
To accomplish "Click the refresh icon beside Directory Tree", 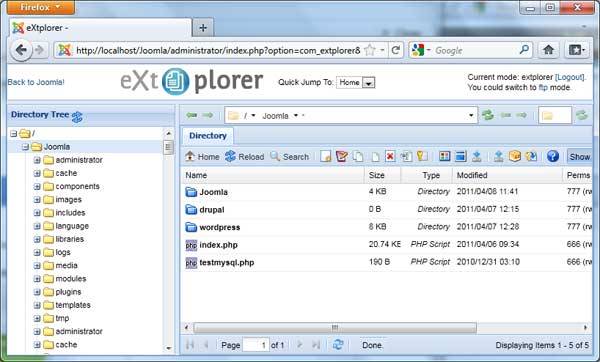I will (77, 116).
